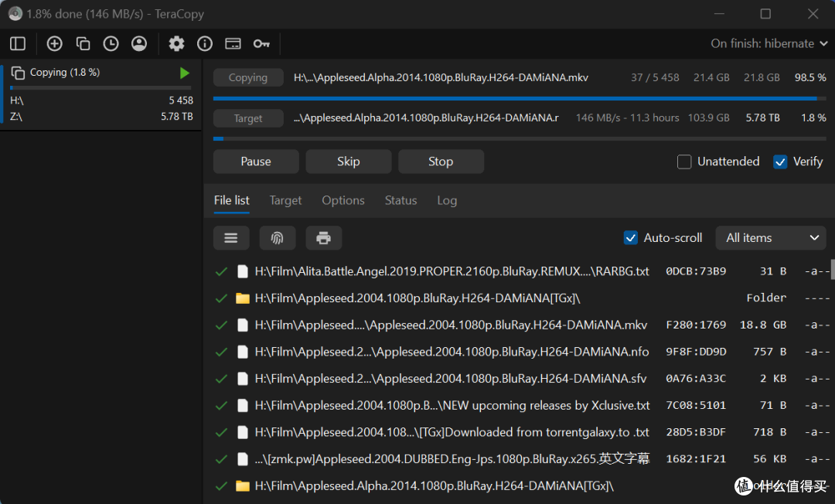Click checksum F280:1769 value
This screenshot has height=504, width=835.
click(x=696, y=325)
